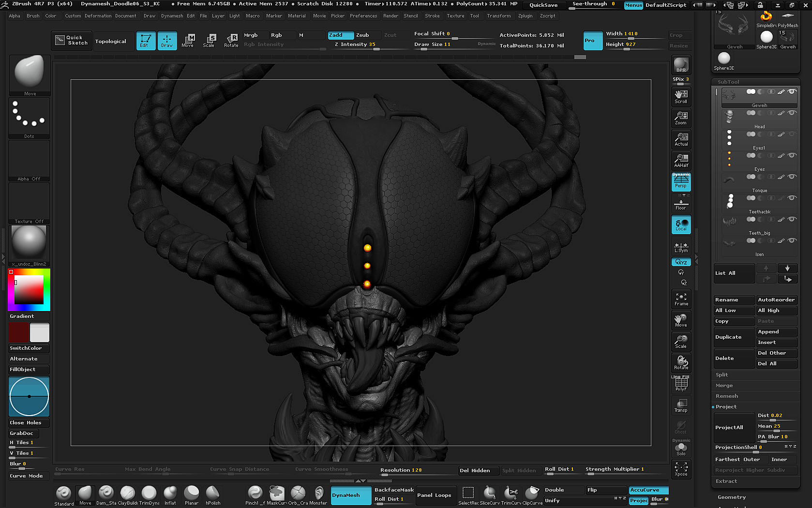Open the Preferences menu
The image size is (812, 508).
[363, 16]
